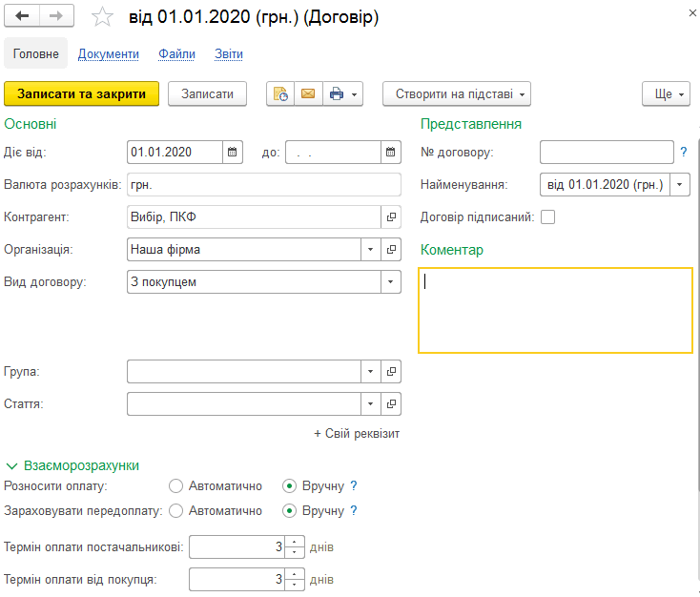Click the Валюта розрахунків field 'грн.'
This screenshot has width=700, height=597.
coord(264,184)
